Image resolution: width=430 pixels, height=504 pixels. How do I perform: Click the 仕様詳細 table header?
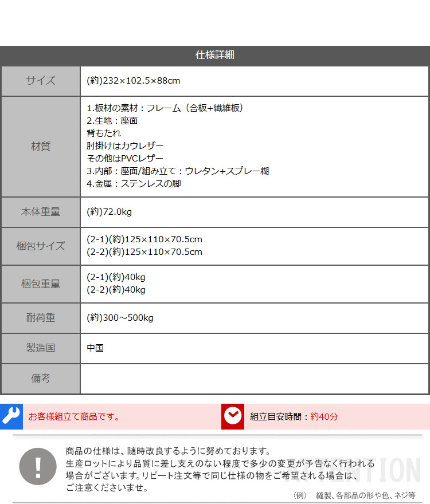215,56
